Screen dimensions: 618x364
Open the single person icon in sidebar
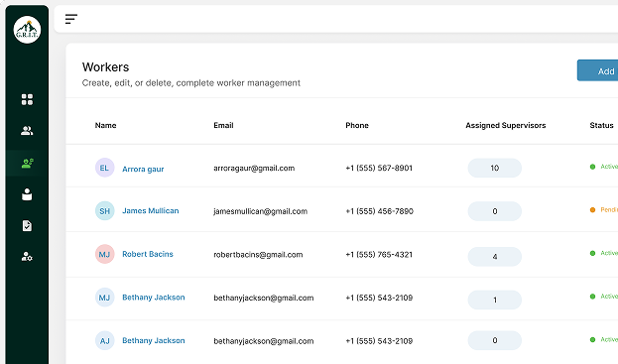click(27, 194)
